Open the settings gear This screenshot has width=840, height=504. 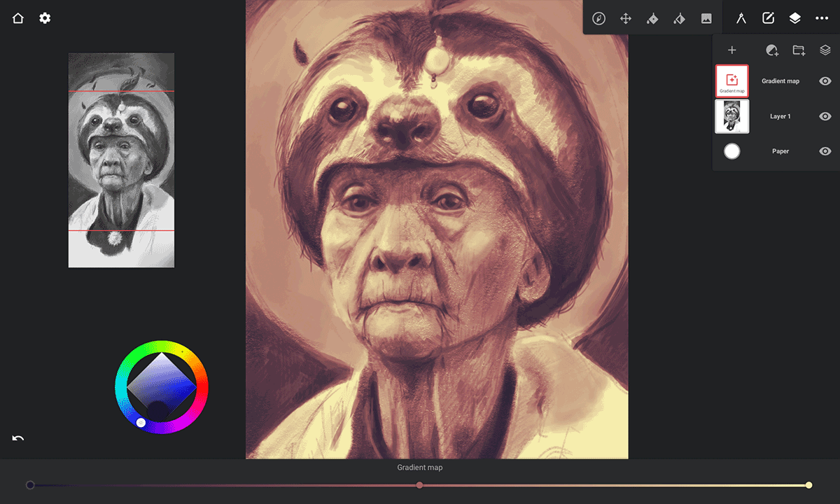(x=45, y=18)
